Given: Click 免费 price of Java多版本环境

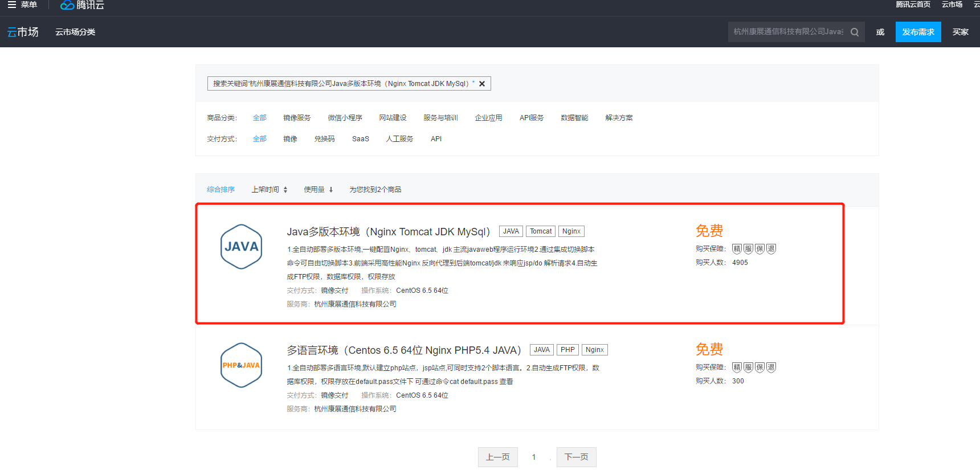Looking at the screenshot, I should point(709,231).
